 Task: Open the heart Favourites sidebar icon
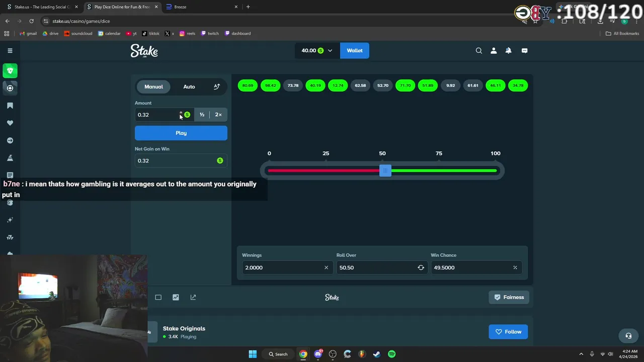10,123
